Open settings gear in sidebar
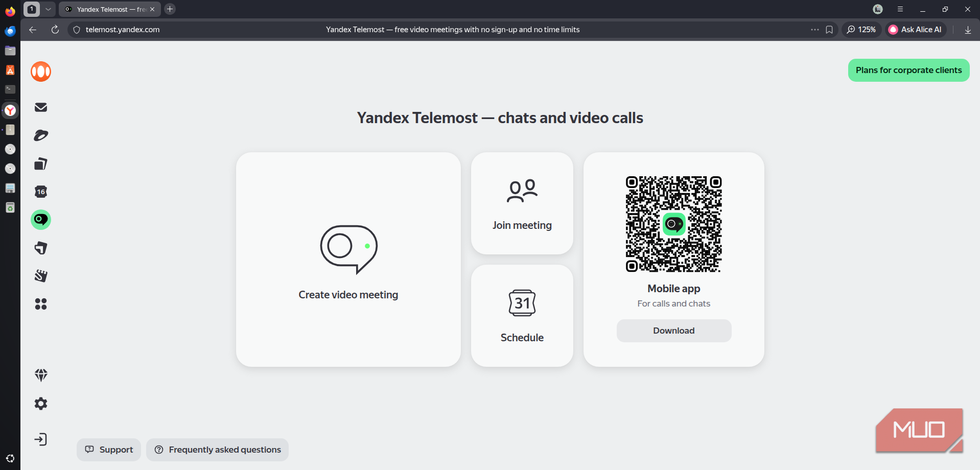 coord(41,404)
